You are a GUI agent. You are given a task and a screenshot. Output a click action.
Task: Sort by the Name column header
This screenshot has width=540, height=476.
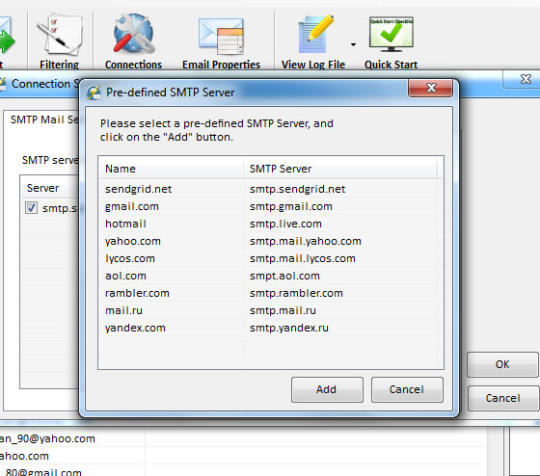pyautogui.click(x=170, y=169)
